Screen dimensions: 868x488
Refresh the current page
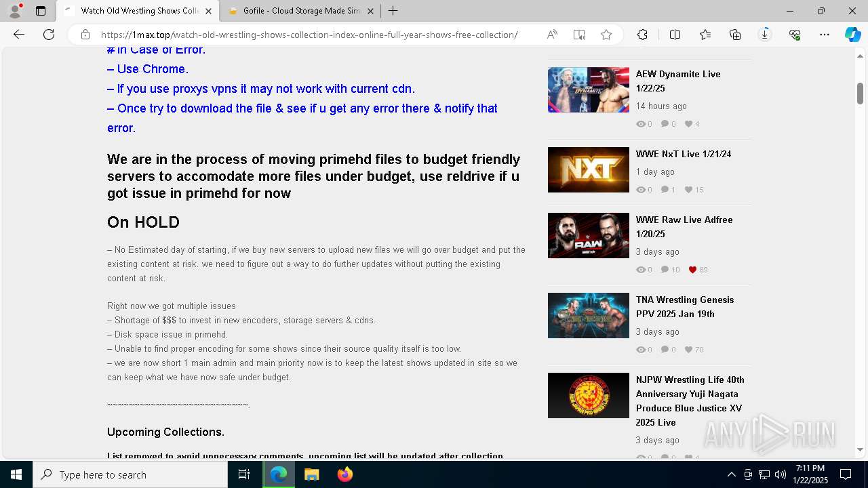tap(49, 35)
